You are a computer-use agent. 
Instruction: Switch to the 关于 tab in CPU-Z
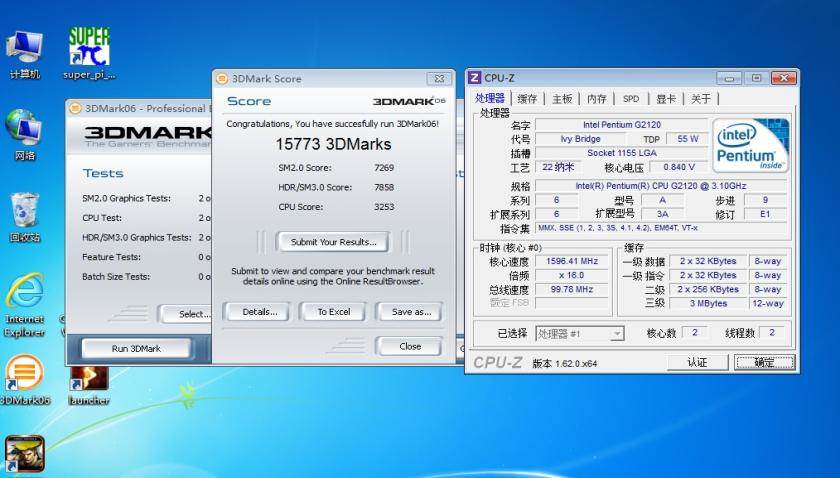(x=700, y=99)
